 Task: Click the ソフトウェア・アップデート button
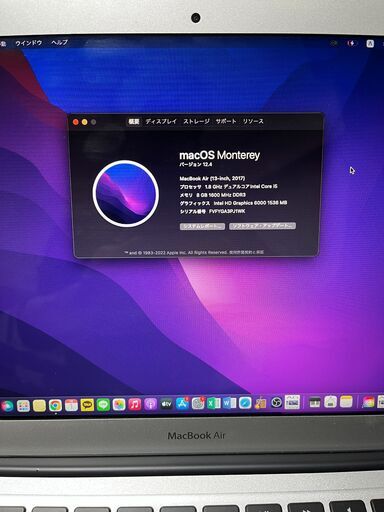(262, 226)
